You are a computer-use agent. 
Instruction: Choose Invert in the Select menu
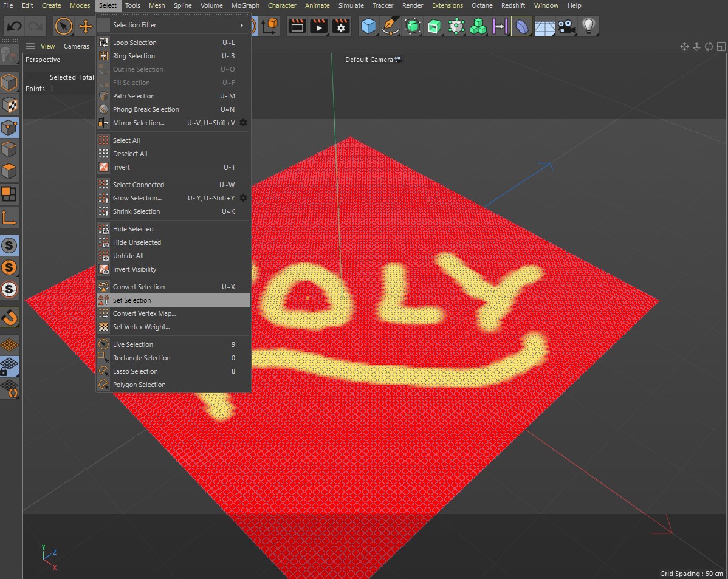(173, 167)
